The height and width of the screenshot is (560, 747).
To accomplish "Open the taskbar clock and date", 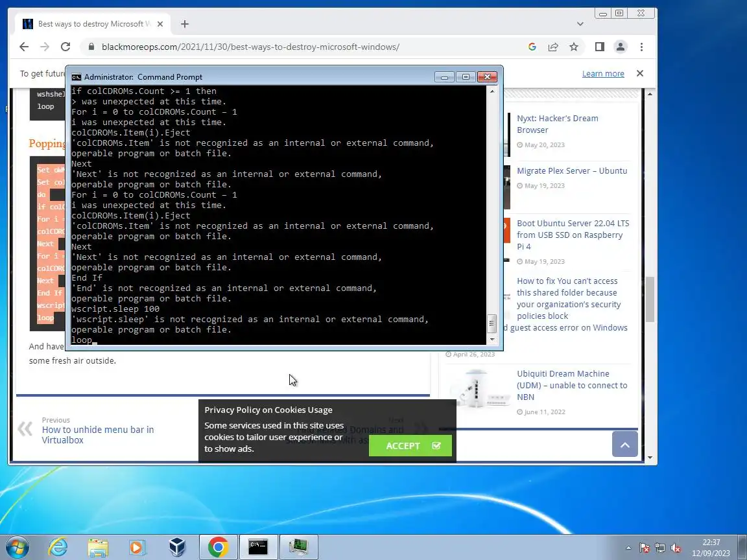I will (x=711, y=548).
